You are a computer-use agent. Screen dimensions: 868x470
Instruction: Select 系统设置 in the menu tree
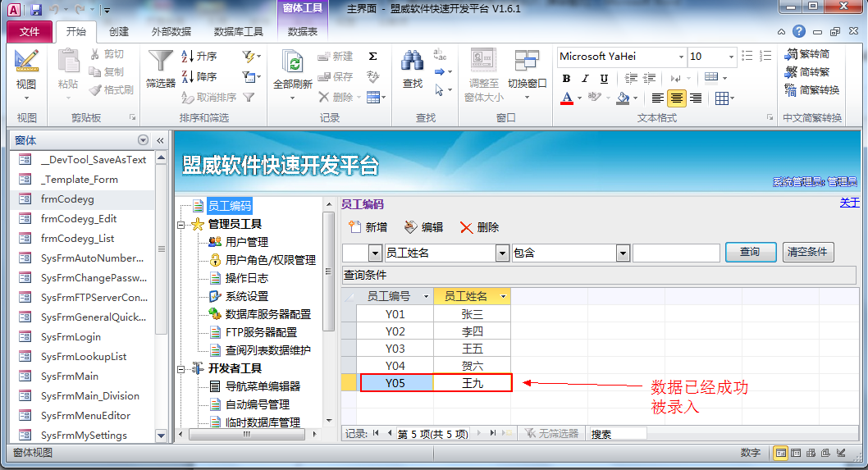[246, 296]
